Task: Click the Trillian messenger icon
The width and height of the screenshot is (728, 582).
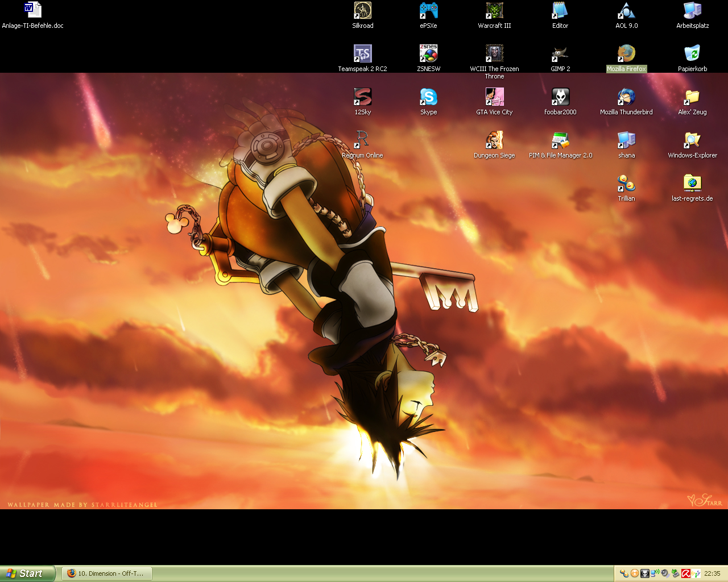Action: point(626,184)
